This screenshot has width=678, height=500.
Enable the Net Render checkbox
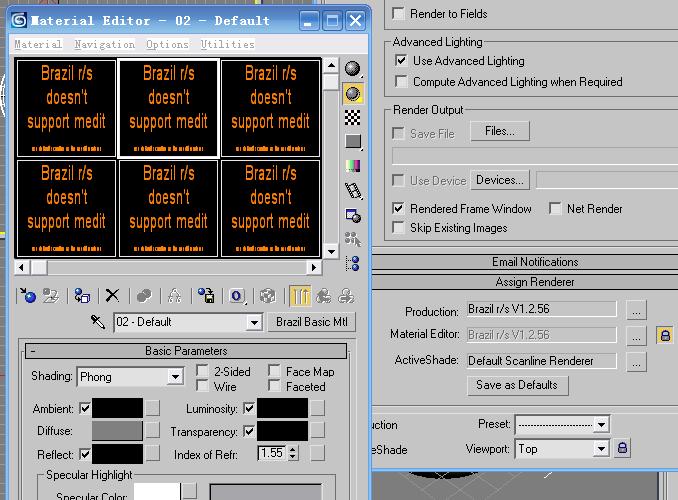555,208
